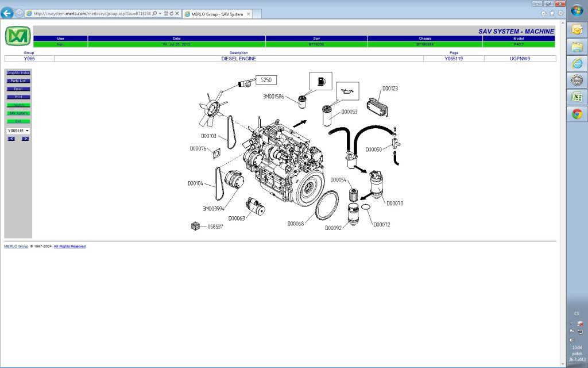Close the MERLO Group - SAV System tab
588x368 pixels.
(x=248, y=14)
